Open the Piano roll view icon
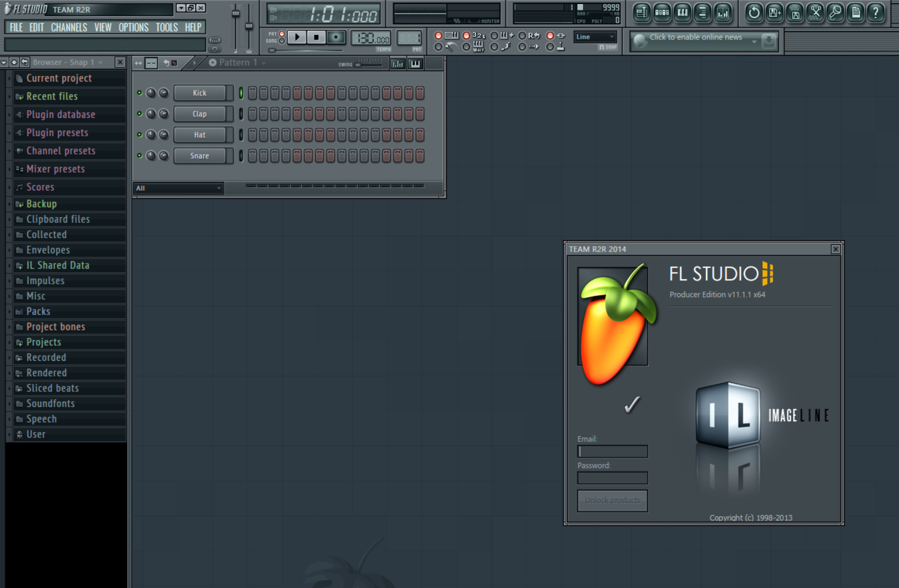This screenshot has height=588, width=899. pos(682,13)
